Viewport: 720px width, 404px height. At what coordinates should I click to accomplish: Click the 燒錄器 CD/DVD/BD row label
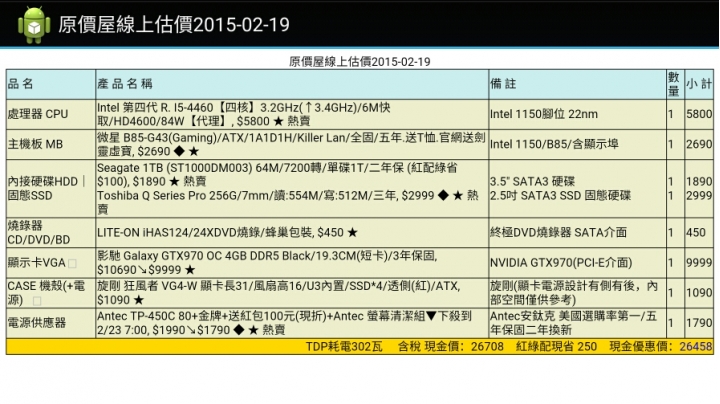tap(39, 233)
